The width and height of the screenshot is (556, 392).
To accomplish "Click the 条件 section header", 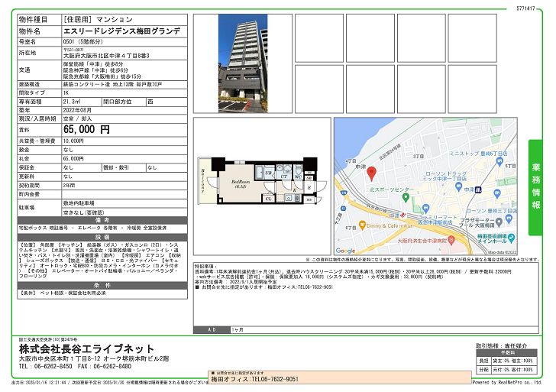I will point(102,286).
